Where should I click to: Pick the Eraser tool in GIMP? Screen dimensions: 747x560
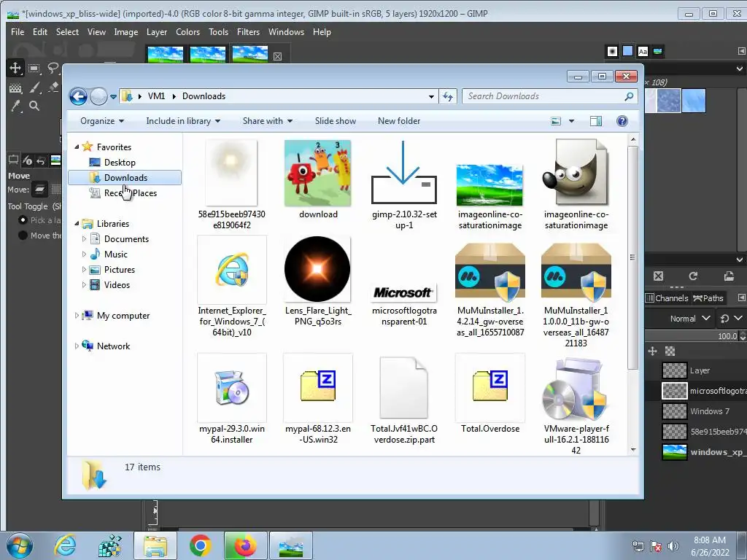[53, 87]
